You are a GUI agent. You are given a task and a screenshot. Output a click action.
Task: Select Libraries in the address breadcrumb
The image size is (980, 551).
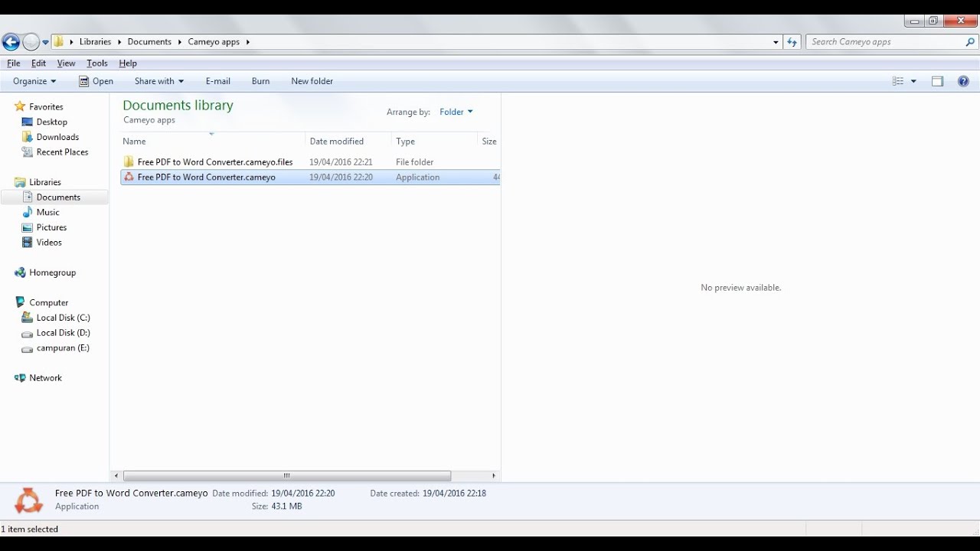95,42
